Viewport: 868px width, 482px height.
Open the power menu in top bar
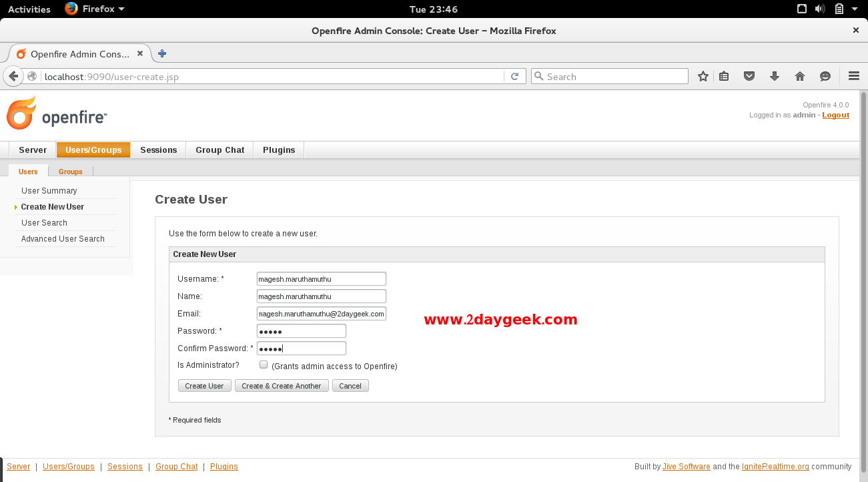(x=856, y=9)
